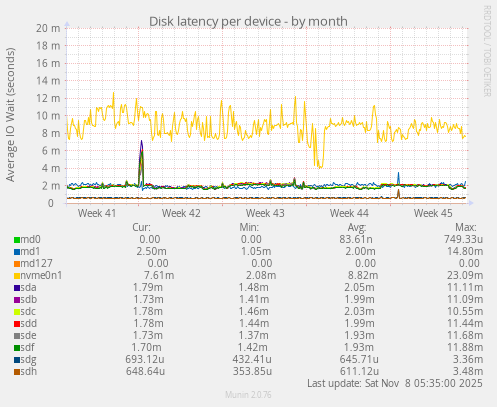The image size is (497, 407).
Task: Click the Week 45 axis label
Action: point(433,213)
